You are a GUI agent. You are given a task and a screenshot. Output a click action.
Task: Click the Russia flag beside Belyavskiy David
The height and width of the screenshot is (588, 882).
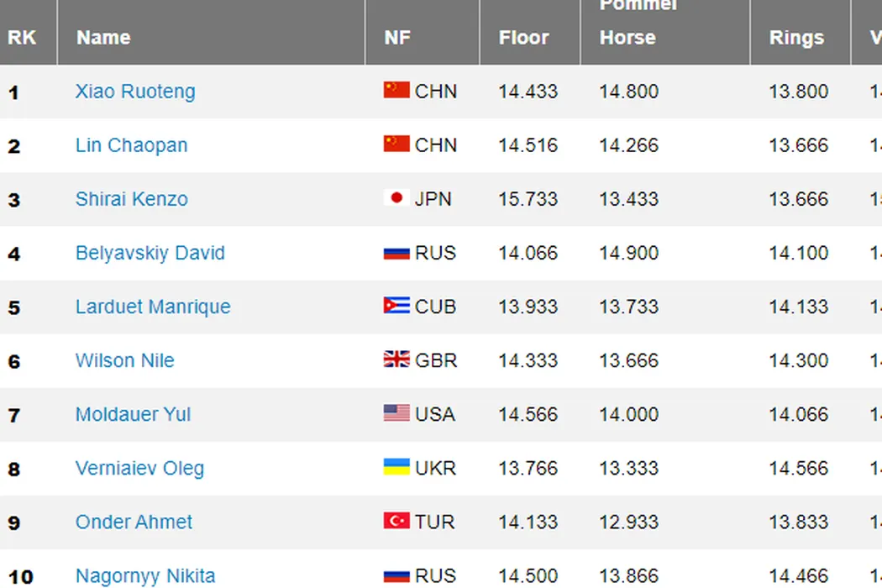point(396,252)
